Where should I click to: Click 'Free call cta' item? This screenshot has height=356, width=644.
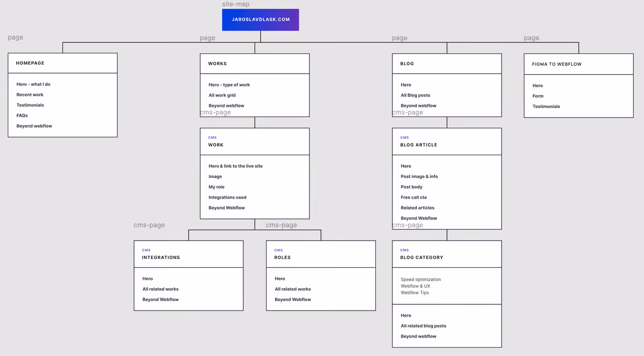click(x=414, y=197)
